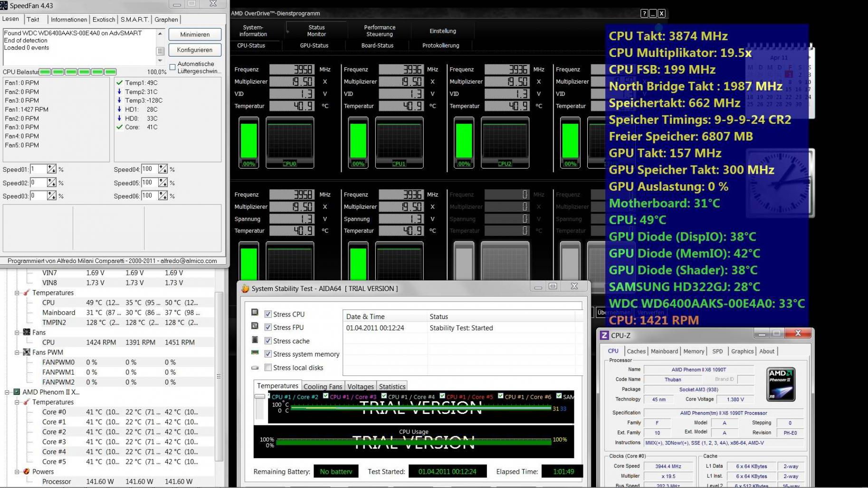This screenshot has width=868, height=488.
Task: Switch to the Cooling Fans tab in AIDA64
Action: coord(323,386)
